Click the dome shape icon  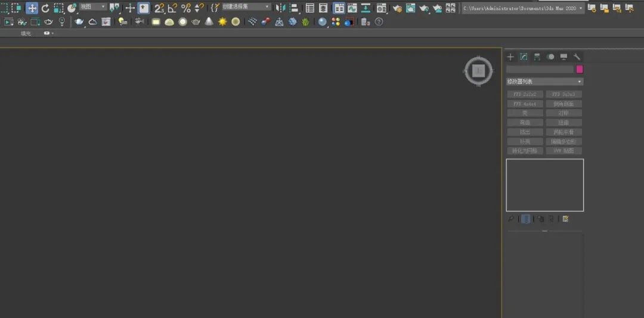pyautogui.click(x=169, y=22)
